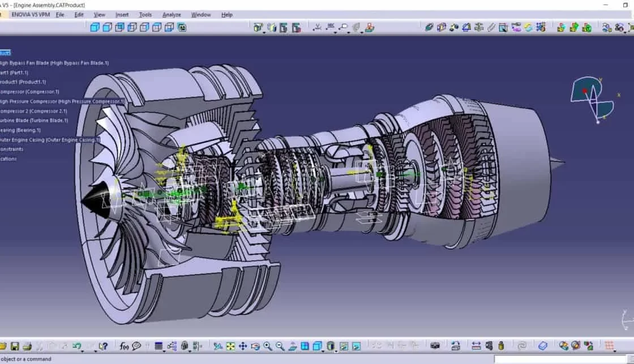Open the Edit menu
Image resolution: width=634 pixels, height=364 pixels.
coord(79,15)
